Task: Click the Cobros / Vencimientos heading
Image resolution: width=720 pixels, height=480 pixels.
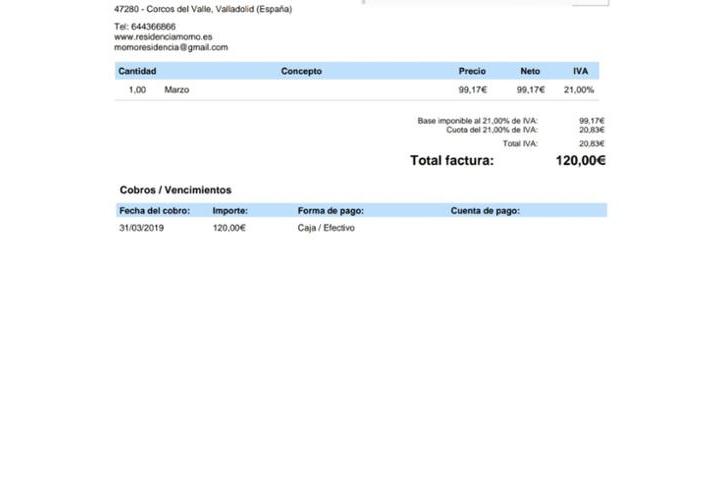Action: pyautogui.click(x=175, y=190)
